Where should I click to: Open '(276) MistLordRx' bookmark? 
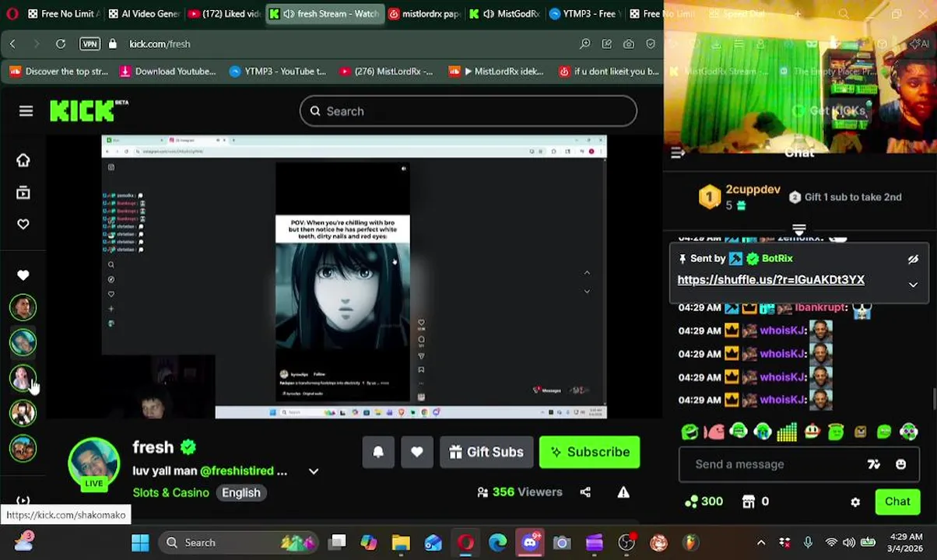(x=385, y=72)
